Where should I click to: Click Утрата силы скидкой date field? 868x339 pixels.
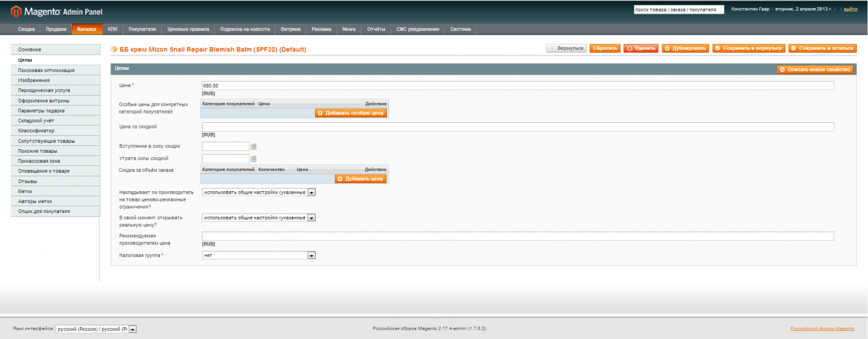pos(226,159)
